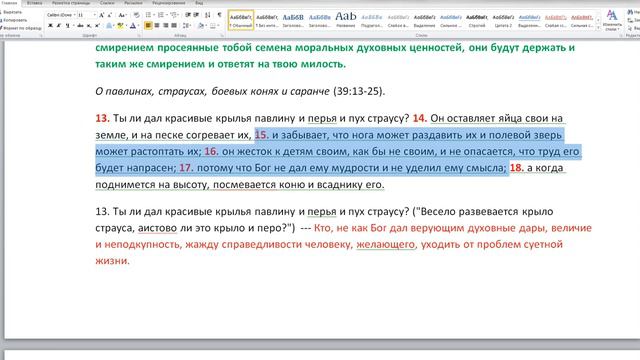The image size is (640, 360).
Task: Shrink font size icon
Action: [109, 15]
